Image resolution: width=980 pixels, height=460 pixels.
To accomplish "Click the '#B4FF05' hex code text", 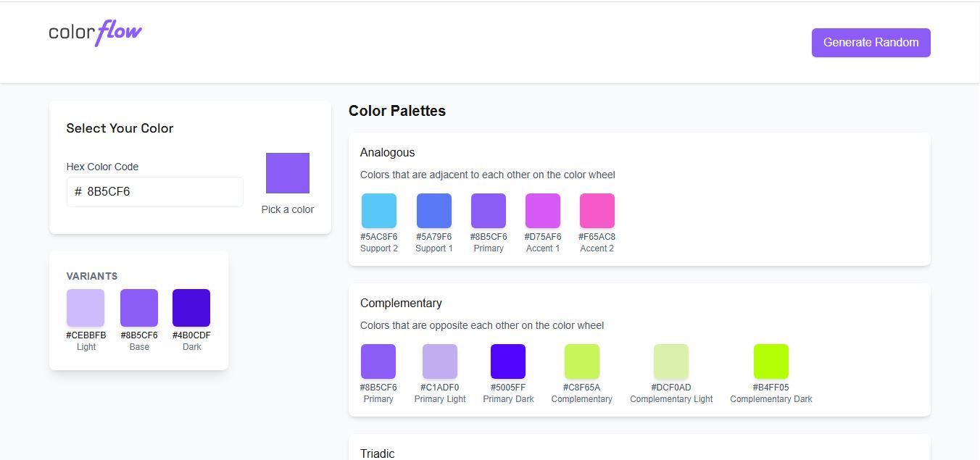I will coord(771,388).
